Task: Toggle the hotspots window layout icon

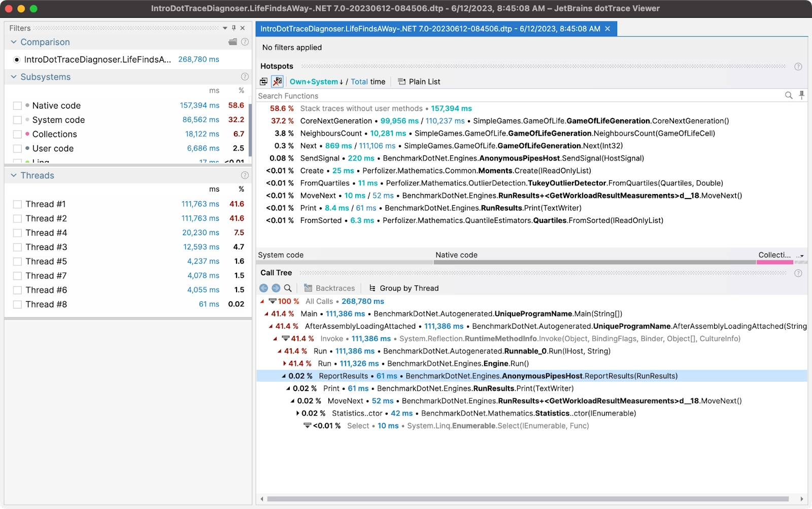Action: pyautogui.click(x=263, y=82)
